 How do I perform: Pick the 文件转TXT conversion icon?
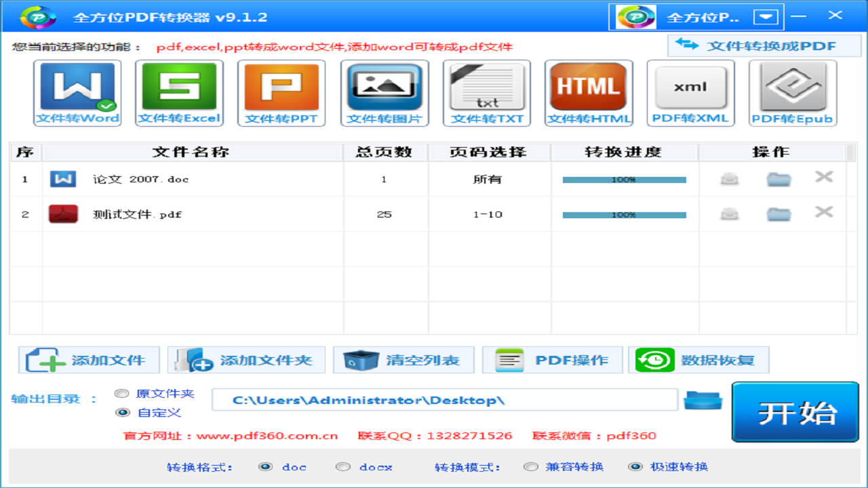[x=487, y=93]
